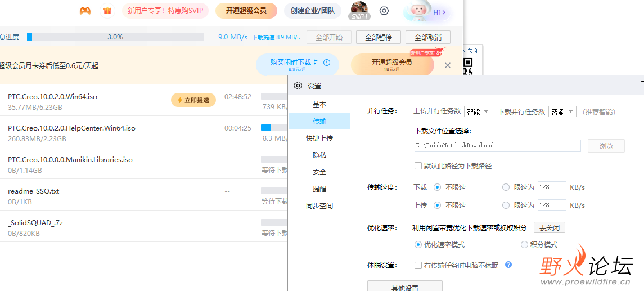Select 不限速 for 上传
This screenshot has height=291, width=644.
pos(438,205)
